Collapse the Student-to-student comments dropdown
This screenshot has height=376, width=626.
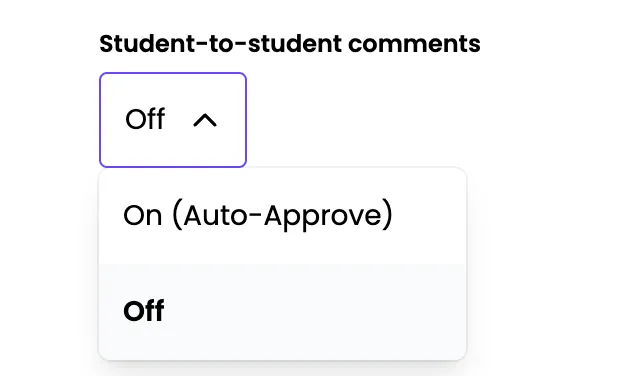pyautogui.click(x=173, y=120)
